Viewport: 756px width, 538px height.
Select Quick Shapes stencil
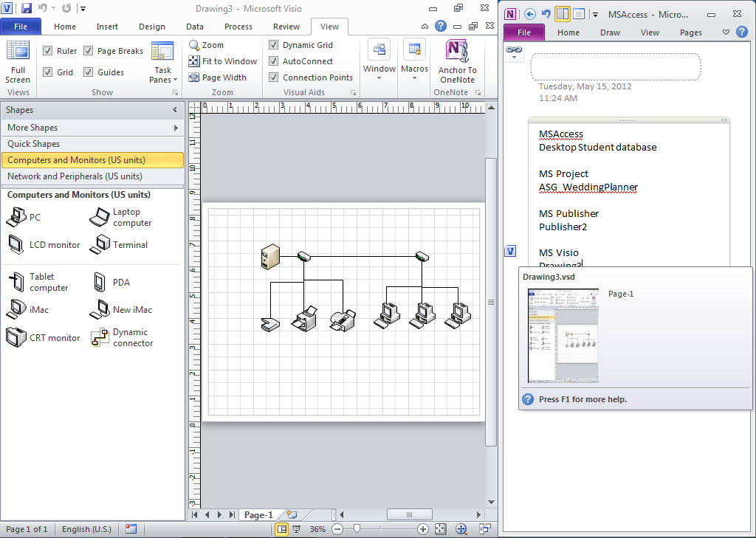click(92, 144)
